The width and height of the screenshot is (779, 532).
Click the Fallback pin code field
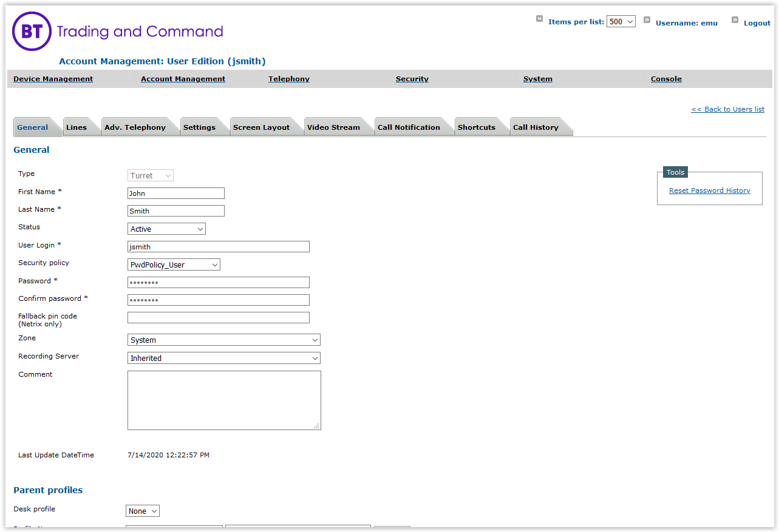[x=219, y=318]
